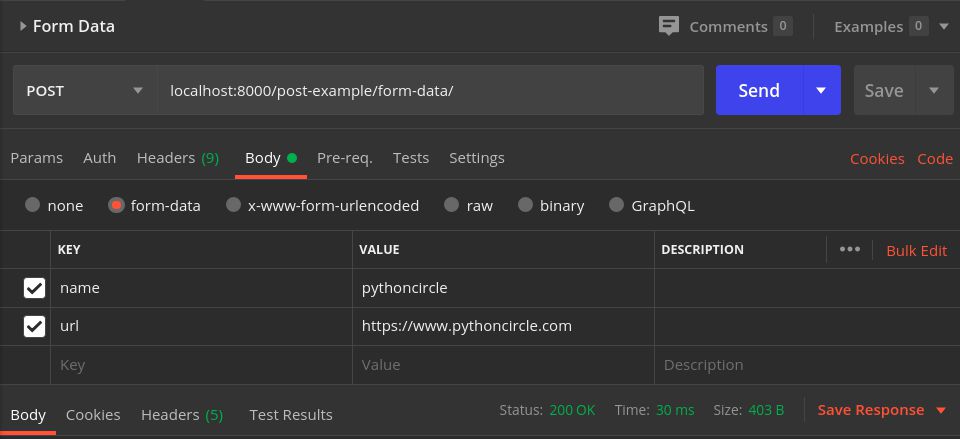Image resolution: width=960 pixels, height=439 pixels.
Task: Uncheck the name row checkbox
Action: 34,288
